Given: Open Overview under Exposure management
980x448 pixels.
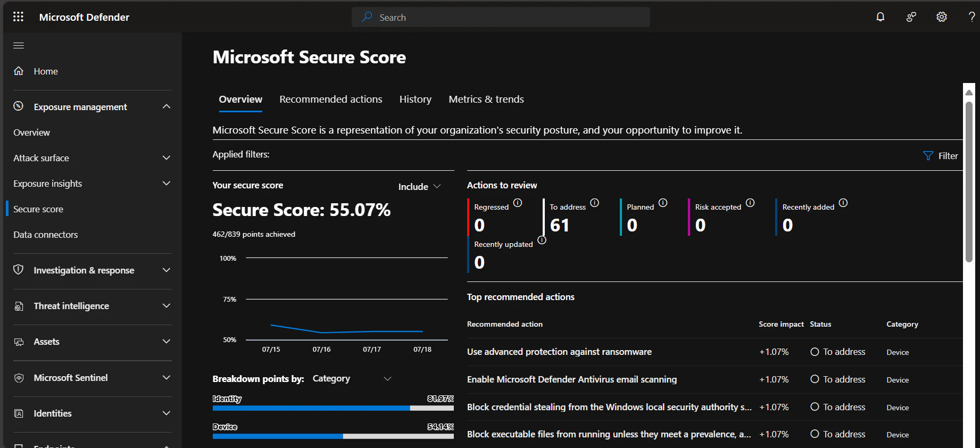Looking at the screenshot, I should 32,132.
